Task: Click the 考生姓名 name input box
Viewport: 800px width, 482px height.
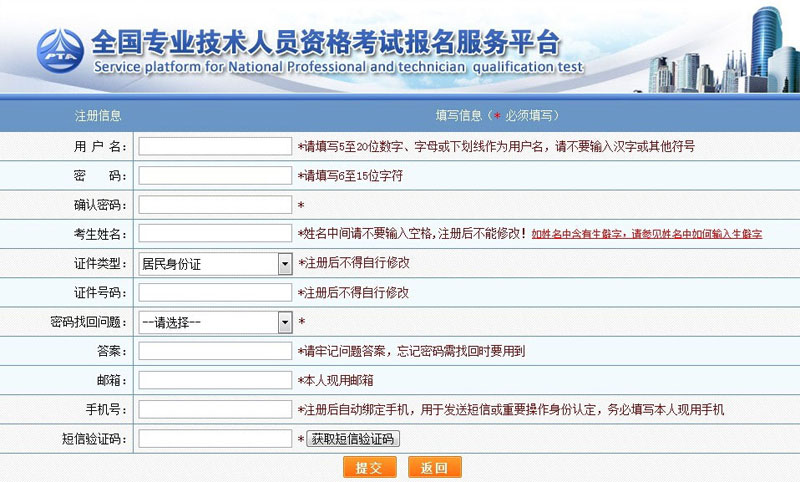Action: point(214,234)
